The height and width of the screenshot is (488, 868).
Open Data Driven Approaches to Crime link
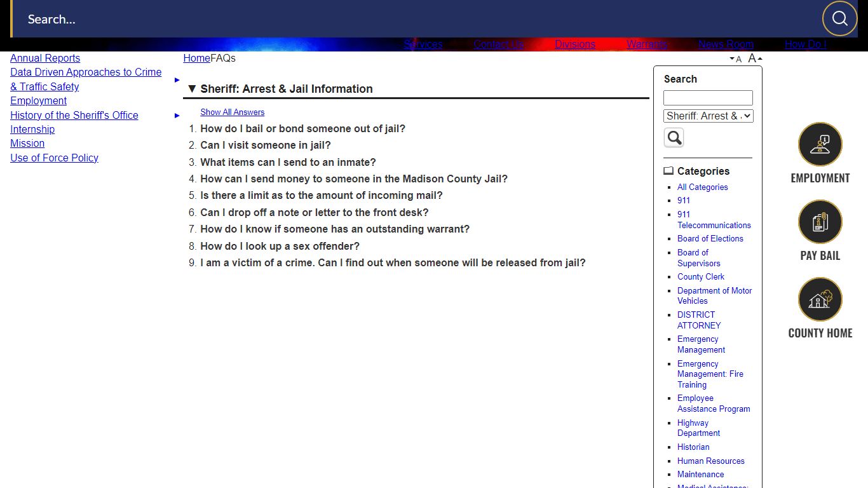[x=86, y=79]
